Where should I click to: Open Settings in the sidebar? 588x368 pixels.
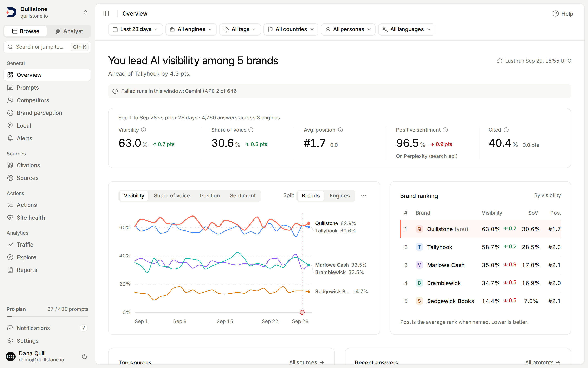(x=47, y=341)
